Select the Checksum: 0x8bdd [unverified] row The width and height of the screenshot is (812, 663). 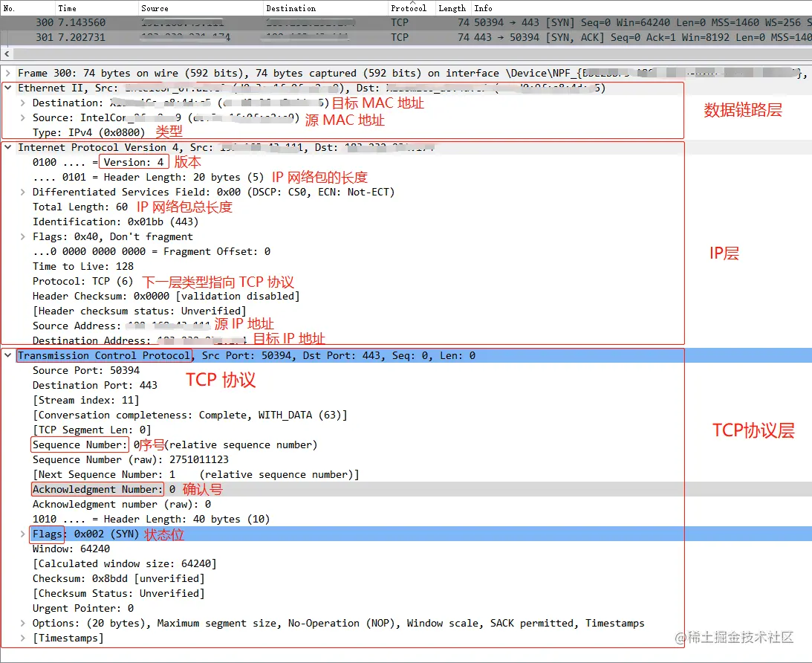[x=119, y=578]
